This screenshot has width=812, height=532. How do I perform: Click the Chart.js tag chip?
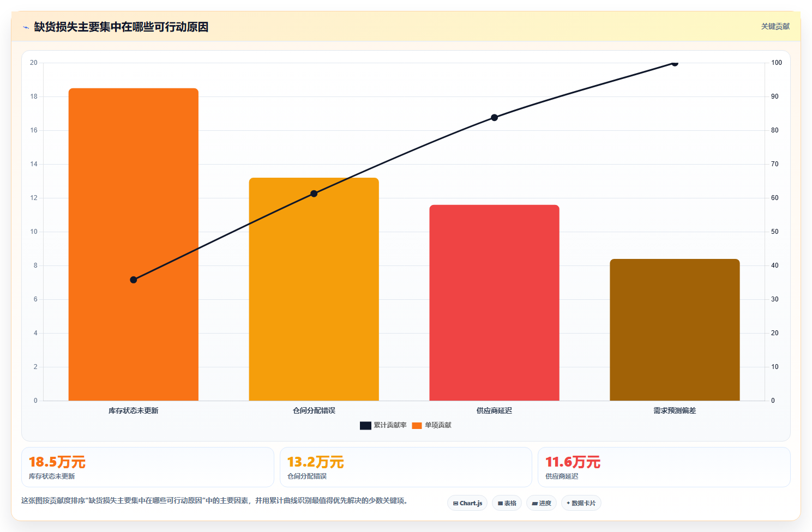click(467, 503)
